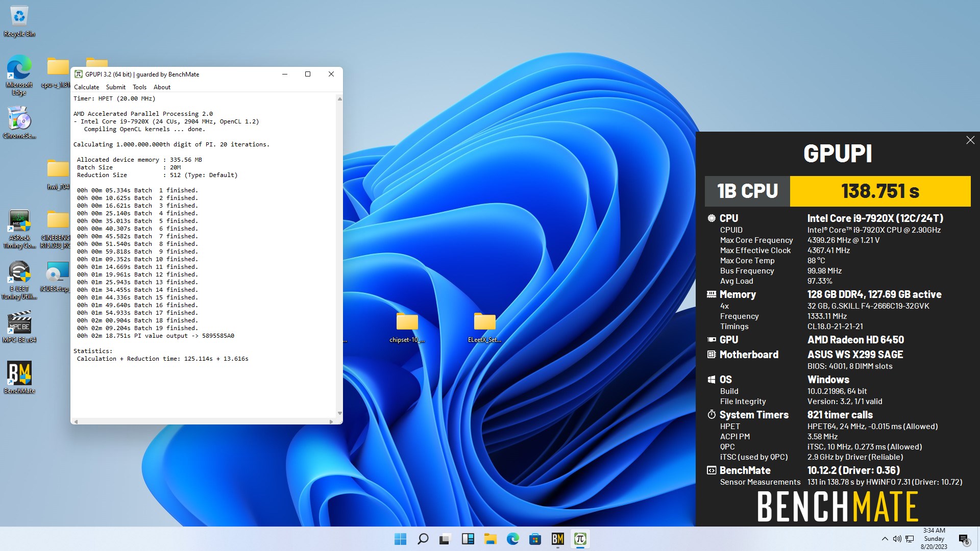Click the AMD Radeon HD 6450 GPU text
Screen dimensions: 980x551
[855, 340]
